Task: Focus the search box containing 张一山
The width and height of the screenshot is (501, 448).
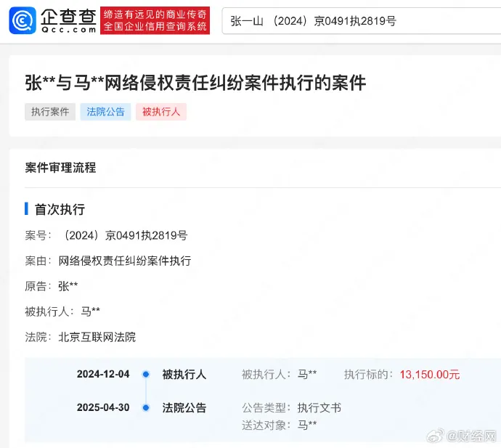Action: pos(362,21)
